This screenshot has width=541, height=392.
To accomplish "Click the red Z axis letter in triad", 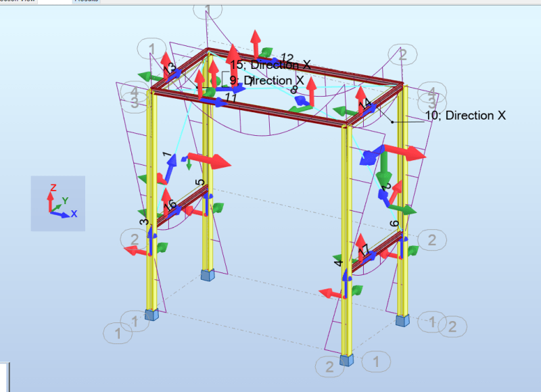I will coord(53,188).
